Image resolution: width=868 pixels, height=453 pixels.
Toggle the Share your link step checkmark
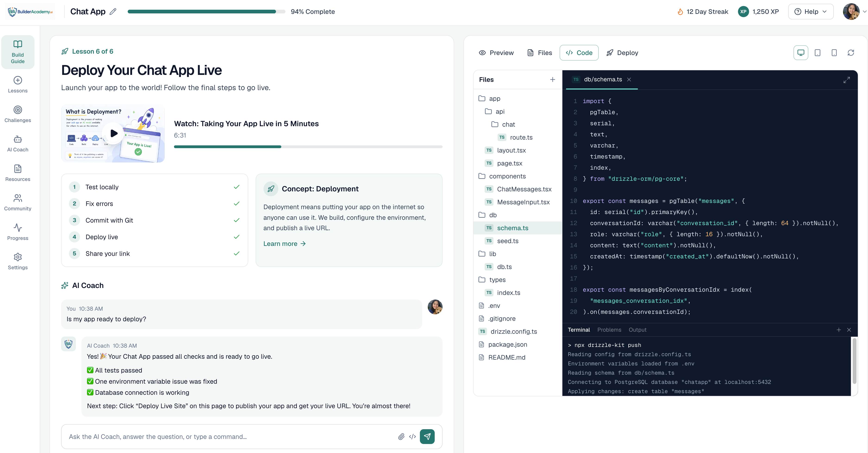coord(236,253)
